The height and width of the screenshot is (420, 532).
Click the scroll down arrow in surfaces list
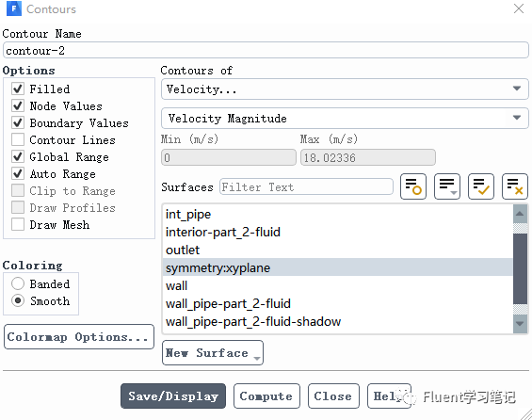(x=520, y=324)
